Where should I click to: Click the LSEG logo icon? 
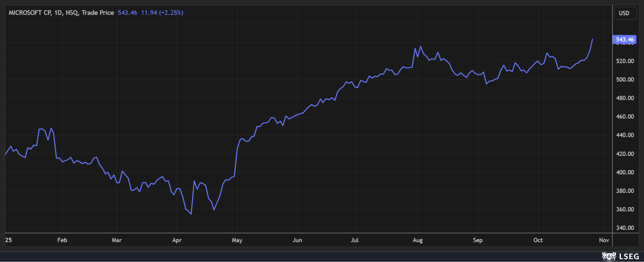click(x=609, y=257)
